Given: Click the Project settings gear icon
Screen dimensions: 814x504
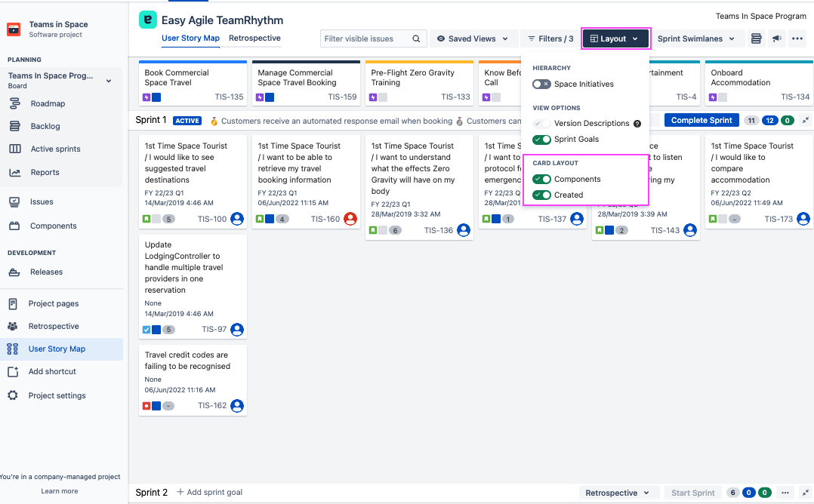Looking at the screenshot, I should (13, 395).
